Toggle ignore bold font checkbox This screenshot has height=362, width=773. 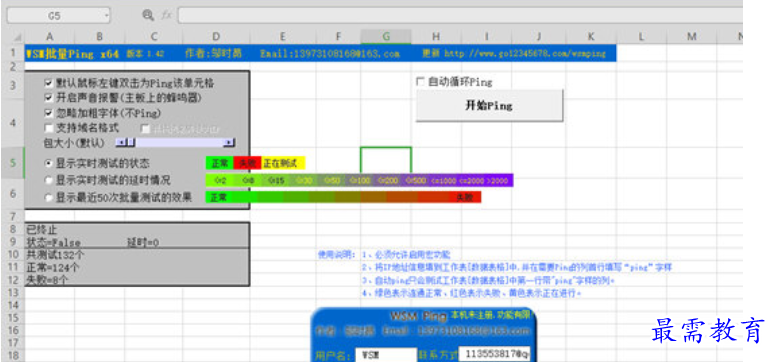[48, 113]
